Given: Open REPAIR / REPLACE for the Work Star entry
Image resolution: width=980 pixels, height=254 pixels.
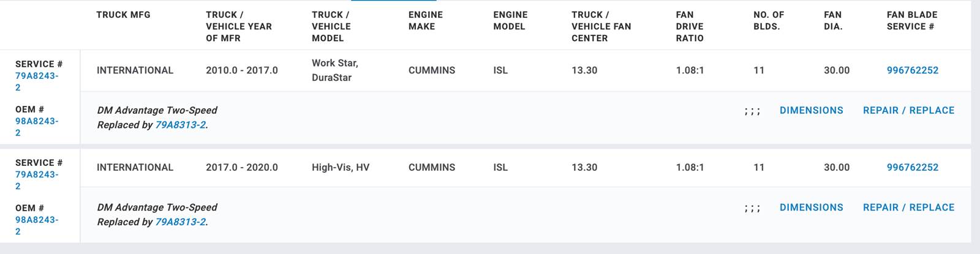Looking at the screenshot, I should [x=908, y=110].
